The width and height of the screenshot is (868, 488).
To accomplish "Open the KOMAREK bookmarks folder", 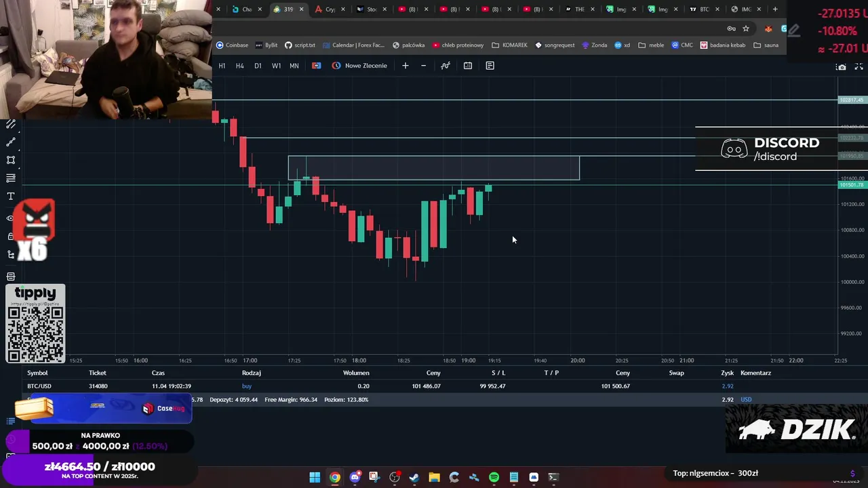I will (509, 45).
